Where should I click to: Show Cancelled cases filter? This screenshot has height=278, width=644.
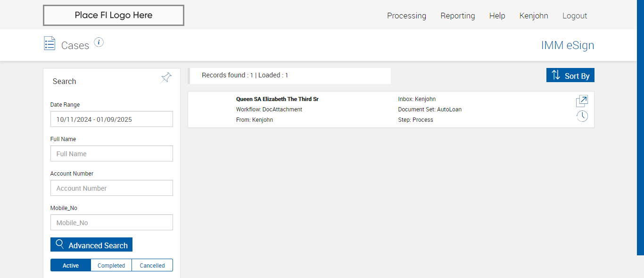pos(152,265)
